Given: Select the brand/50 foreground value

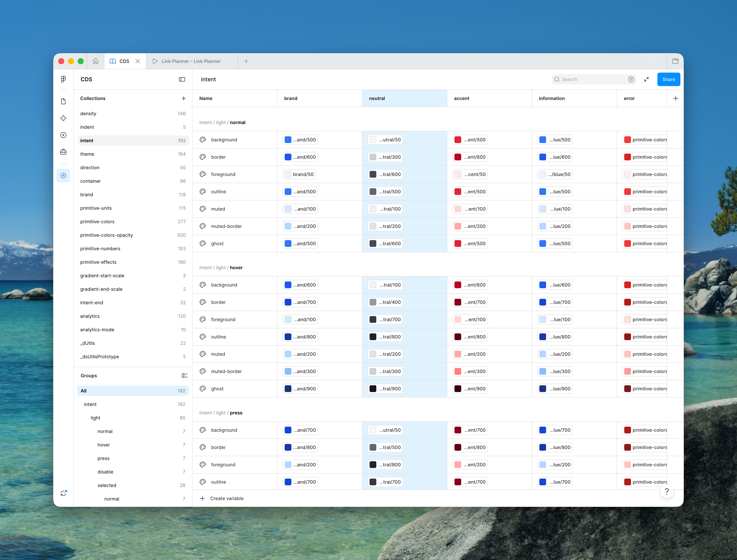Looking at the screenshot, I should (x=299, y=174).
